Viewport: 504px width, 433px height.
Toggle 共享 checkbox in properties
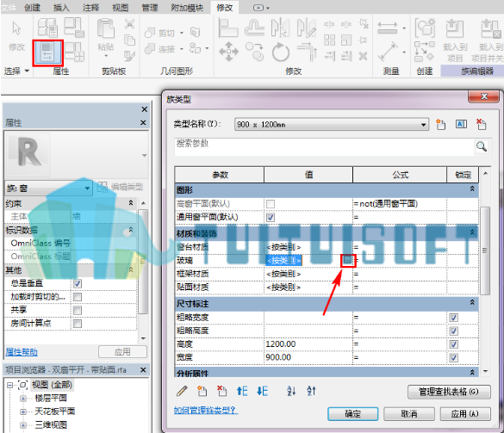[x=78, y=310]
